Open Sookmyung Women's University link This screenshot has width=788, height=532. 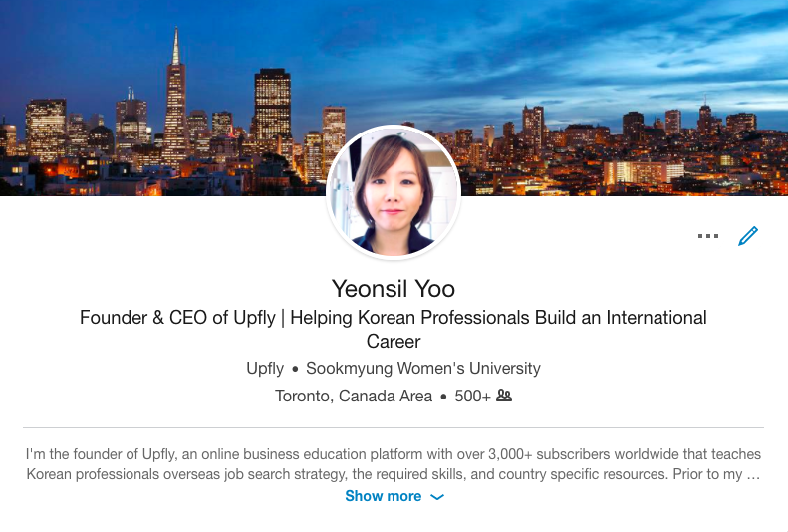pyautogui.click(x=423, y=369)
